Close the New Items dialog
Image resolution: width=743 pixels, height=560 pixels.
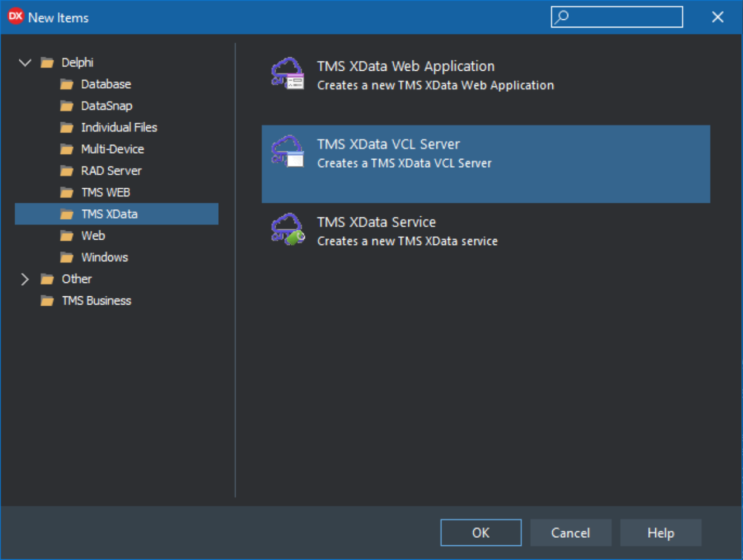click(718, 17)
